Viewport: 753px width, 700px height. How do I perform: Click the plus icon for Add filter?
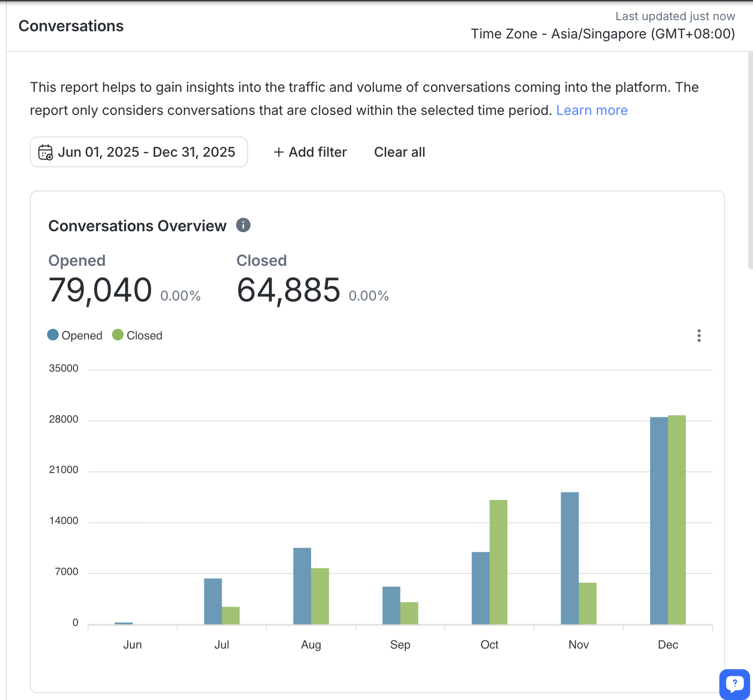tap(278, 152)
